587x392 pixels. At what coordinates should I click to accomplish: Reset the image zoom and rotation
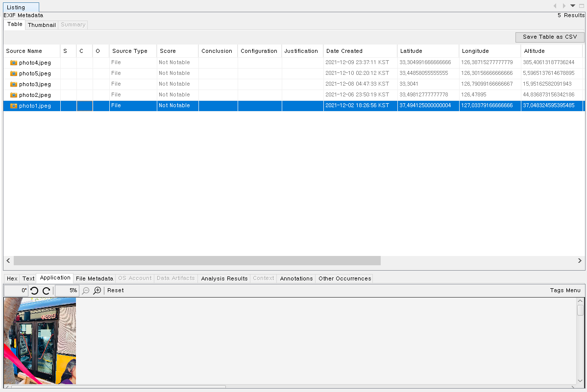(115, 291)
